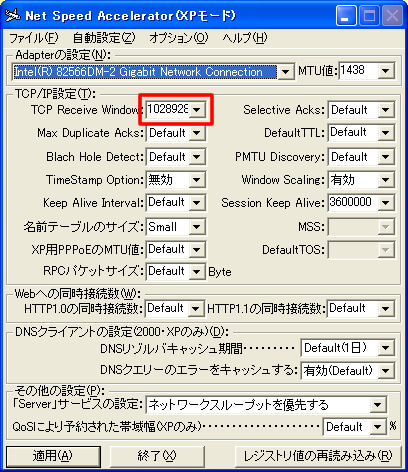Open the Keep Alive Interval dropdown

(x=197, y=203)
